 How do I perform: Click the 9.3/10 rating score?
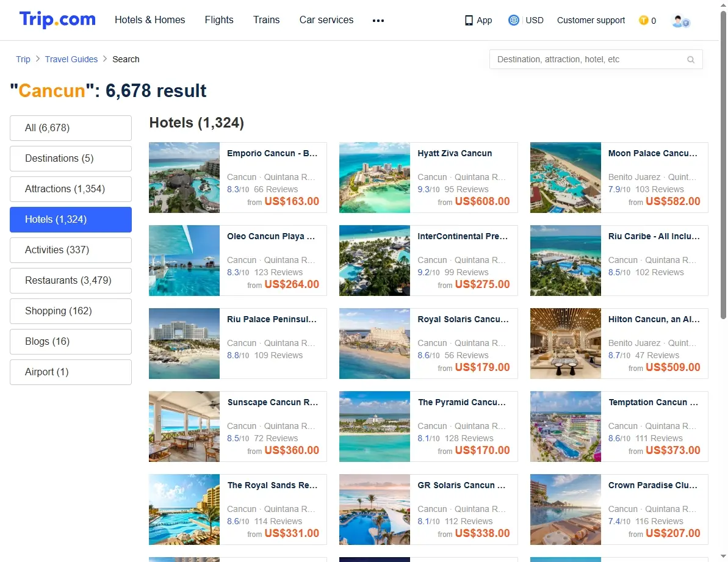tap(428, 189)
